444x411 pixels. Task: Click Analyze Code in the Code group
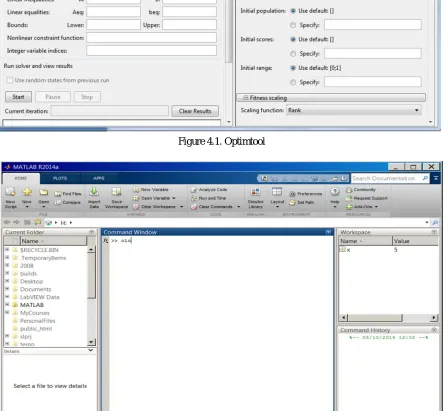coord(209,190)
